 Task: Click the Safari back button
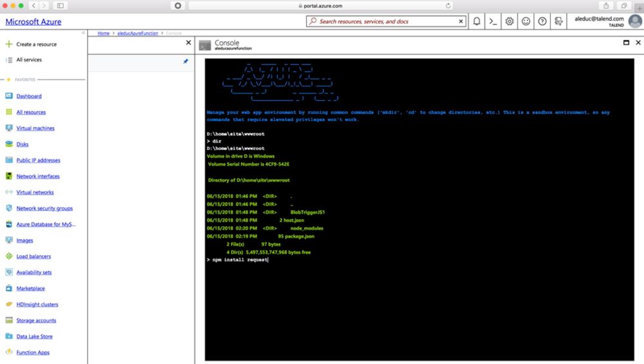point(34,6)
